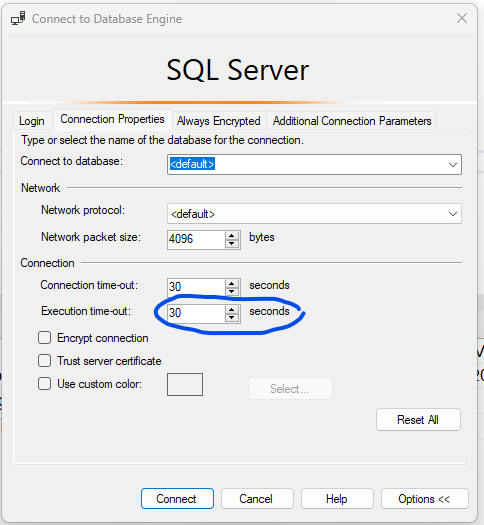Decrement Connection time-out using down arrow
484x525 pixels.
pyautogui.click(x=232, y=292)
